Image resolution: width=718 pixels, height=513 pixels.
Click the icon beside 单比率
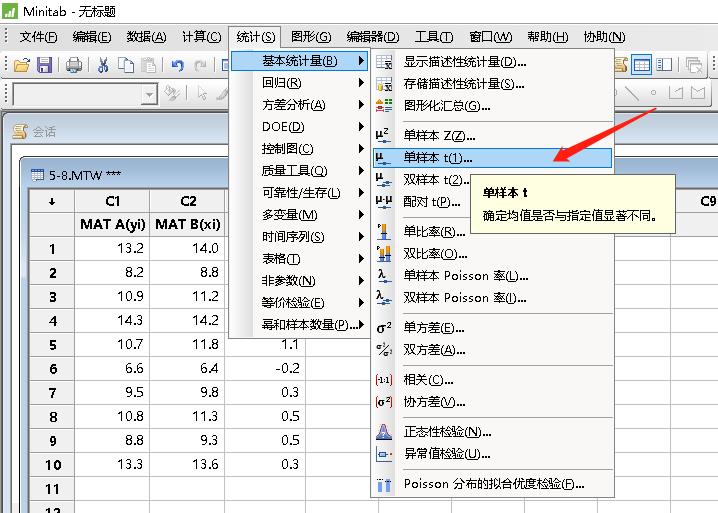384,232
